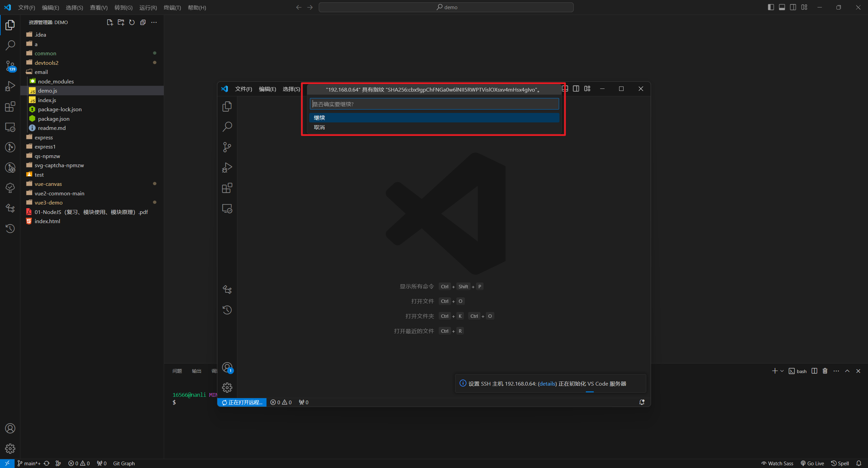Open Git Graph from status bar
This screenshot has width=868, height=468.
tap(124, 463)
